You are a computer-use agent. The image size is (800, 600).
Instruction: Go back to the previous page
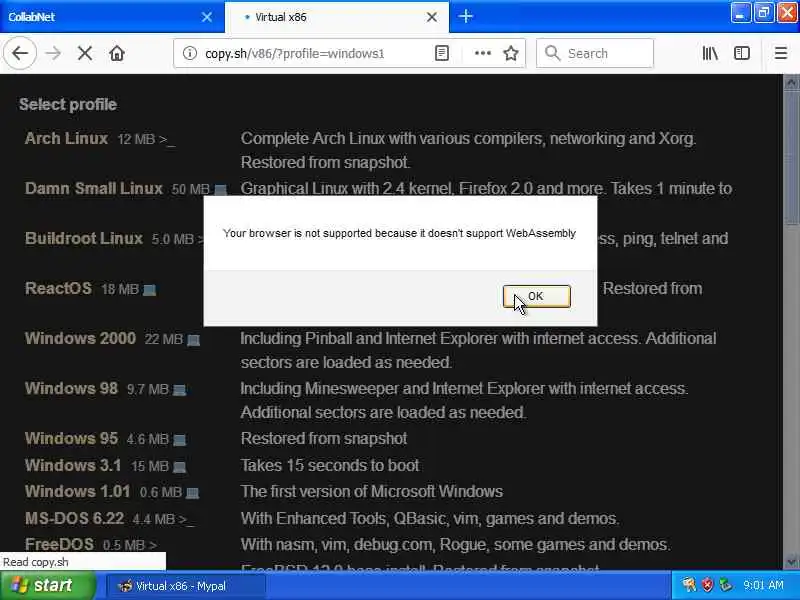20,53
